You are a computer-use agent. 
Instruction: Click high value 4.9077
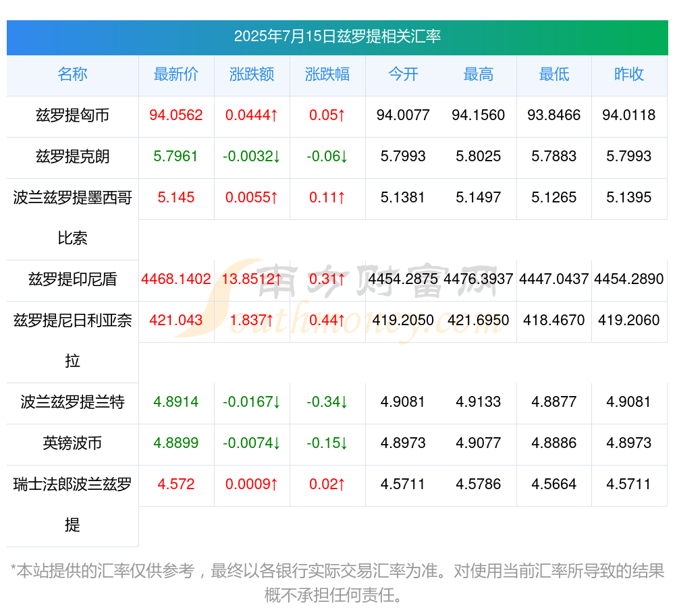(479, 442)
